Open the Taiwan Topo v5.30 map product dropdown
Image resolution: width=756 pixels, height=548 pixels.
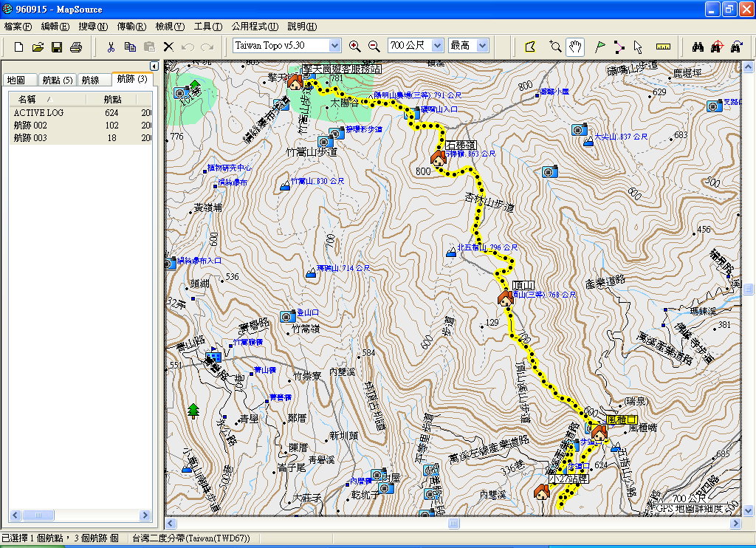click(x=334, y=45)
